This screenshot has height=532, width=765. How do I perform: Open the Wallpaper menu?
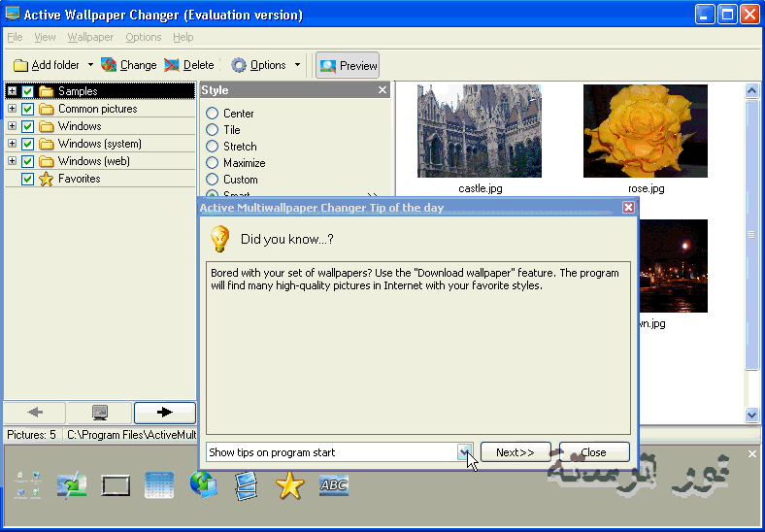[90, 37]
